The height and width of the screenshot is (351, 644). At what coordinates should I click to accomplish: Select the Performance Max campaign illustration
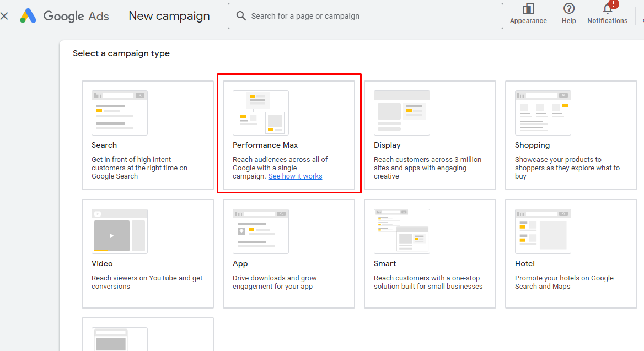[261, 113]
